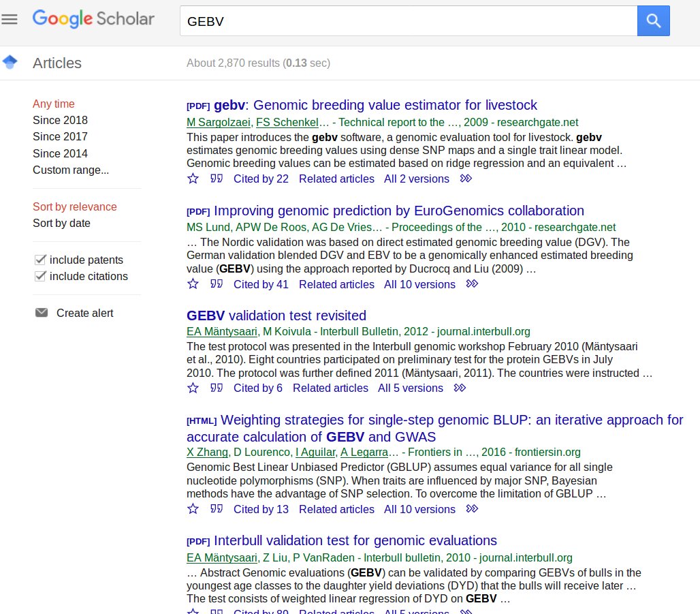Click the GEBV search input field
This screenshot has height=614, width=700.
click(x=409, y=20)
